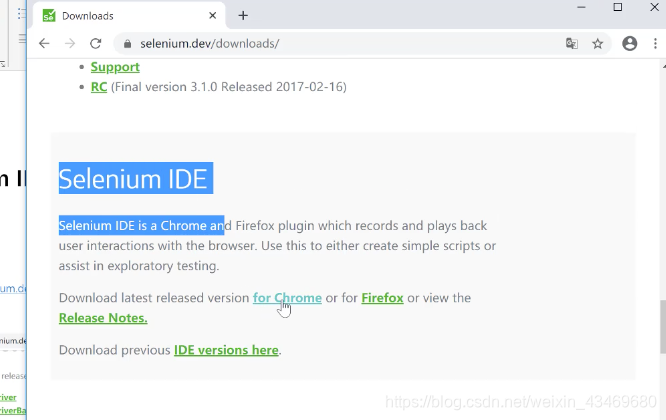Screen dimensions: 666x420
Task: Open Chrome's three-dot menu
Action: coord(655,43)
